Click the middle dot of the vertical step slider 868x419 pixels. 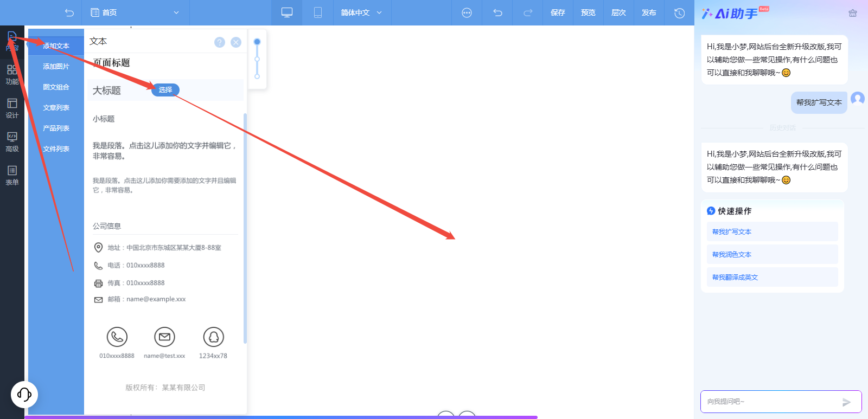[x=257, y=59]
